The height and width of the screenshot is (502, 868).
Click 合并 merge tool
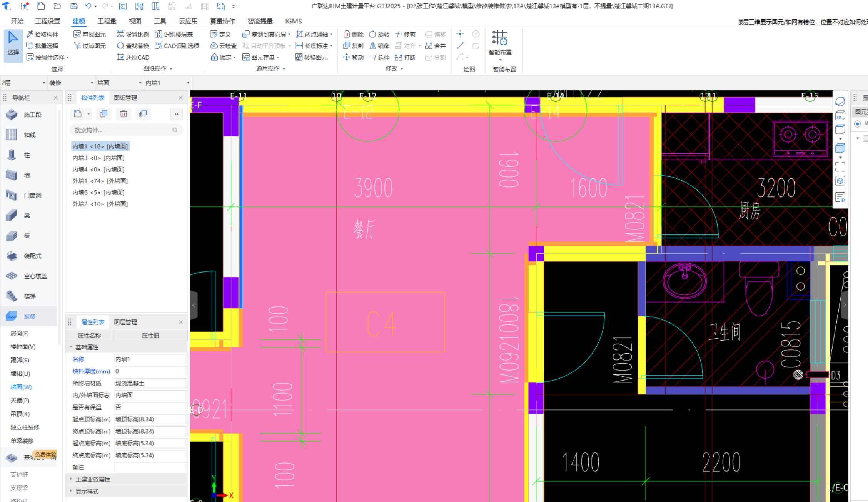tap(435, 46)
